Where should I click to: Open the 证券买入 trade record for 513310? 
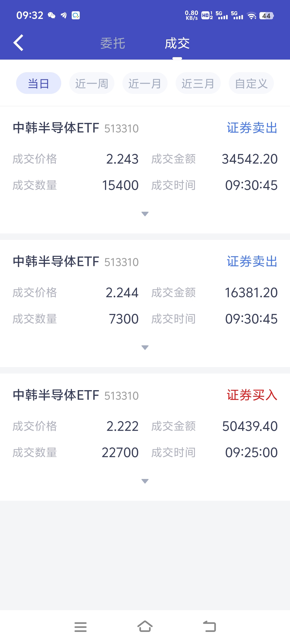point(145,437)
